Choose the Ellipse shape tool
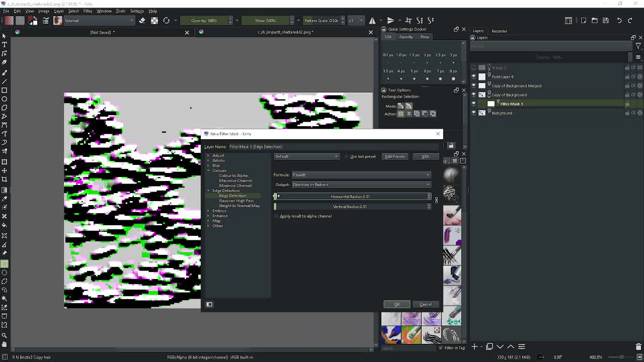 [x=5, y=99]
